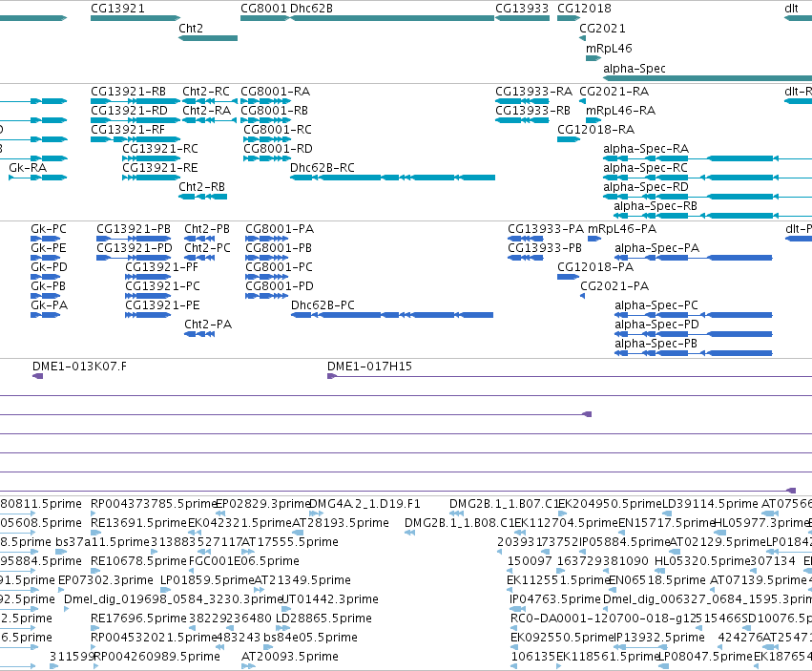Click the CG8001 gene label

point(263,9)
